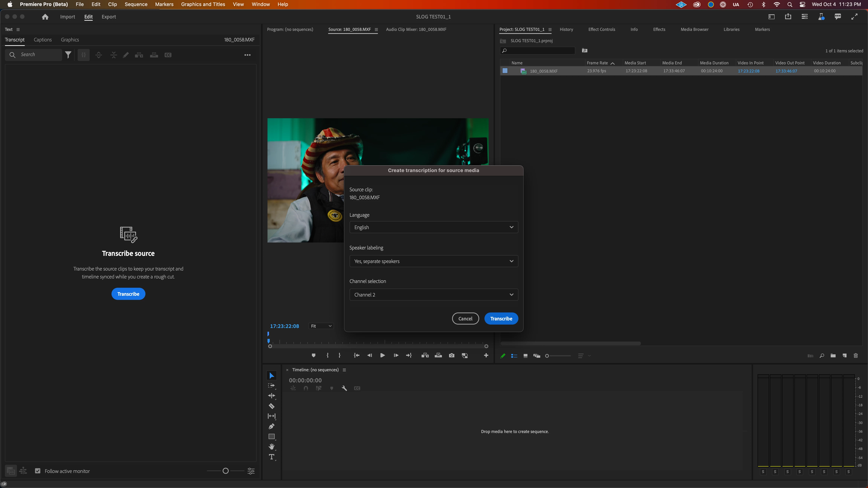868x488 pixels.
Task: Select the Razor tool
Action: 272,406
